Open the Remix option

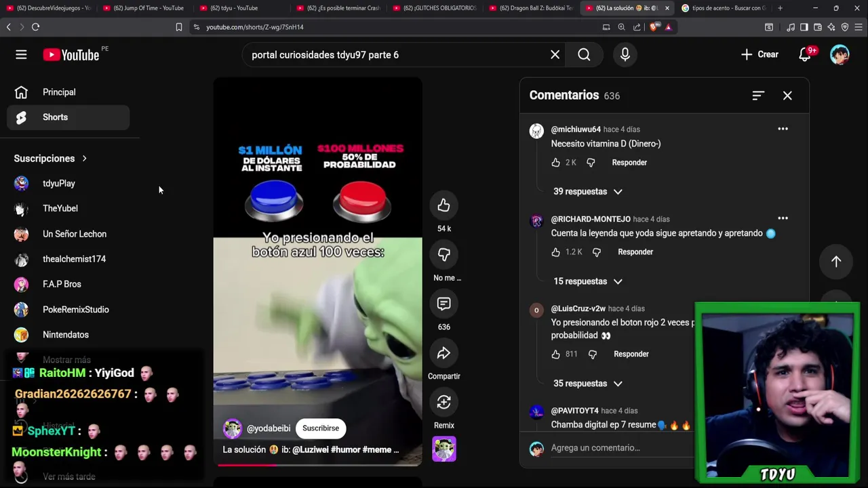click(443, 402)
